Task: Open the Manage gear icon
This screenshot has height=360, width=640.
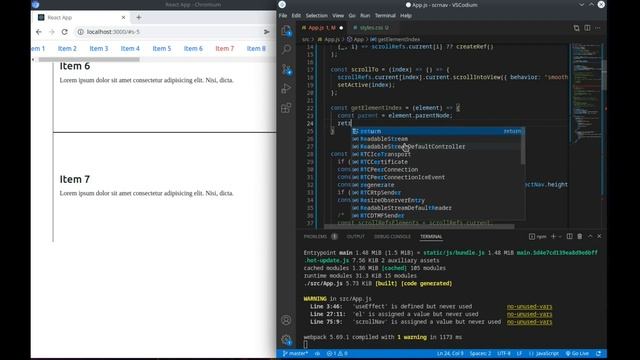Action: 287,339
